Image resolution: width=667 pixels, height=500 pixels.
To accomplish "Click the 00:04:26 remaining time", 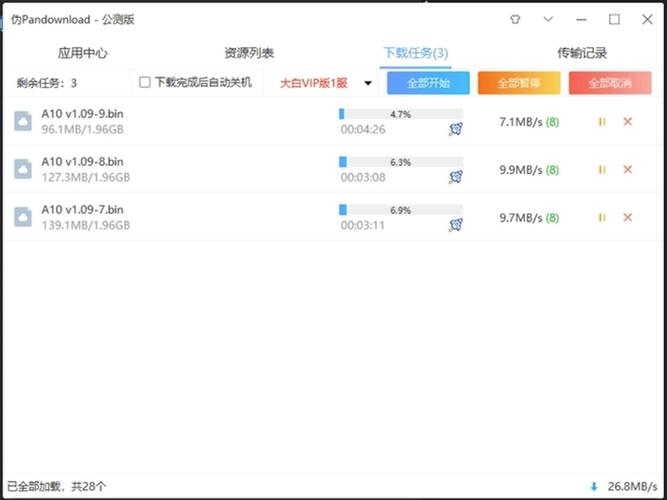I will pos(363,129).
